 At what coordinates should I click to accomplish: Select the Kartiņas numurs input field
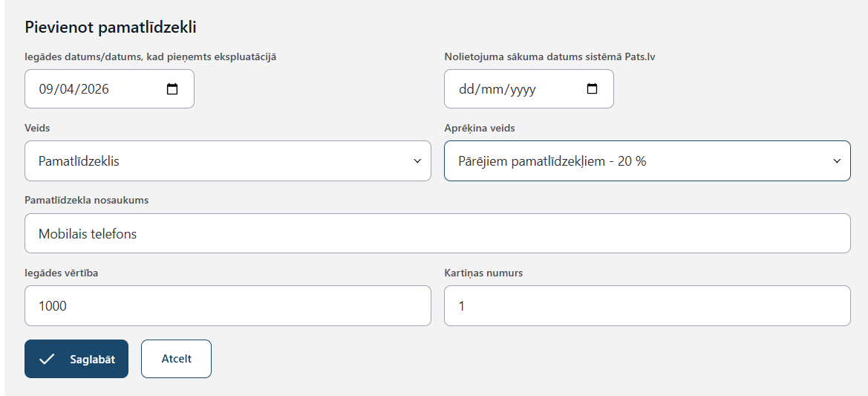(x=647, y=305)
